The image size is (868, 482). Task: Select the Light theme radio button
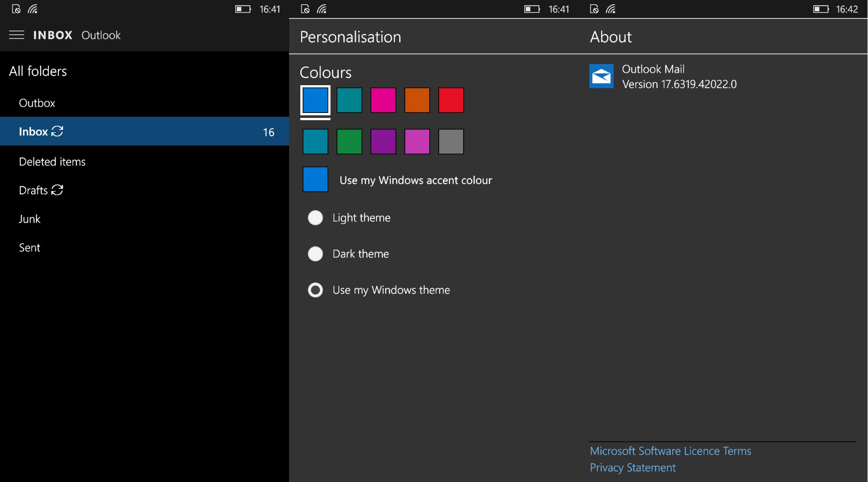315,218
